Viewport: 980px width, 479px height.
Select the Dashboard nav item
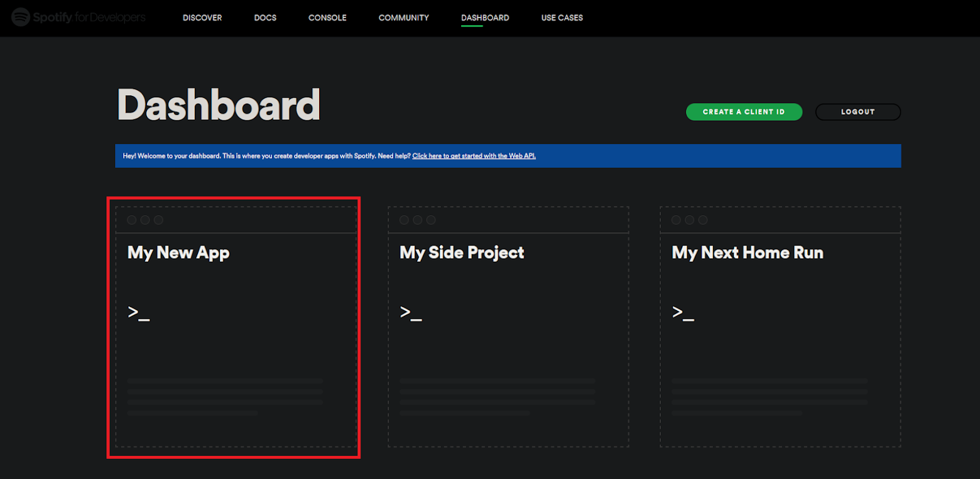click(485, 18)
